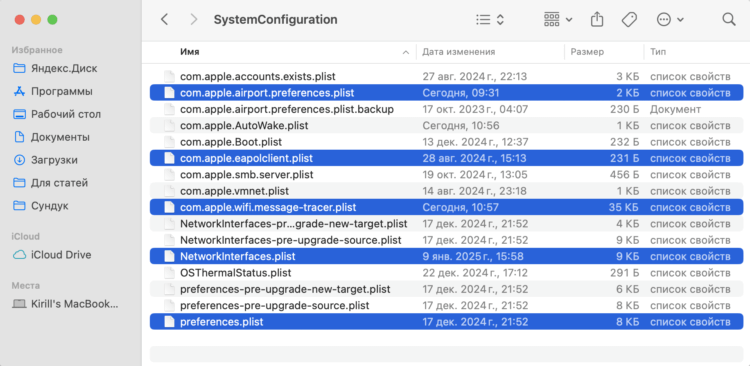Click the Документы document icon
This screenshot has height=366, width=750.
coord(19,137)
